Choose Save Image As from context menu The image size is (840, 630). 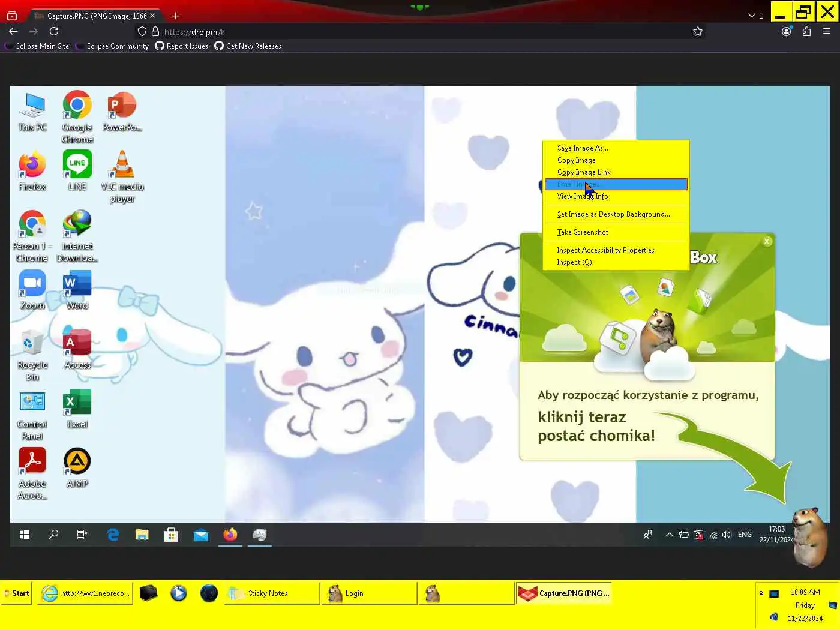tap(616, 148)
